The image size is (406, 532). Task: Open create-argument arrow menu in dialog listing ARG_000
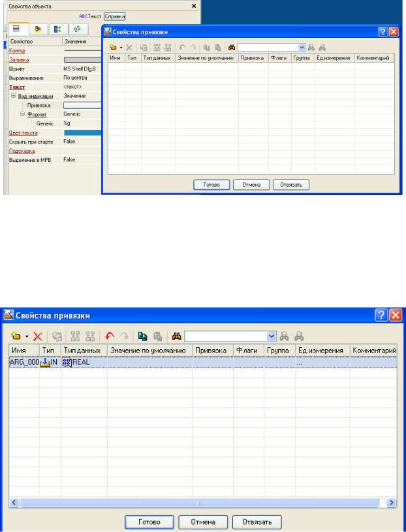(x=27, y=337)
